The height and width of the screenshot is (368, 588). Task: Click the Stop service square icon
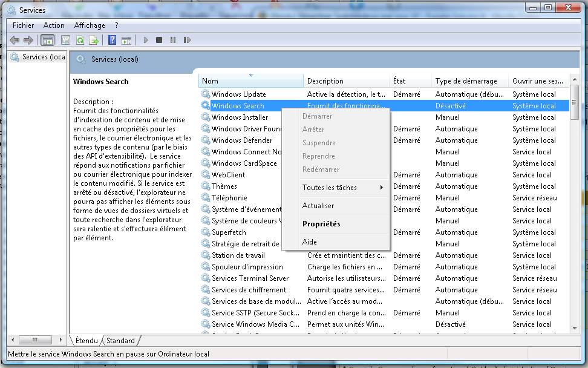click(x=158, y=40)
